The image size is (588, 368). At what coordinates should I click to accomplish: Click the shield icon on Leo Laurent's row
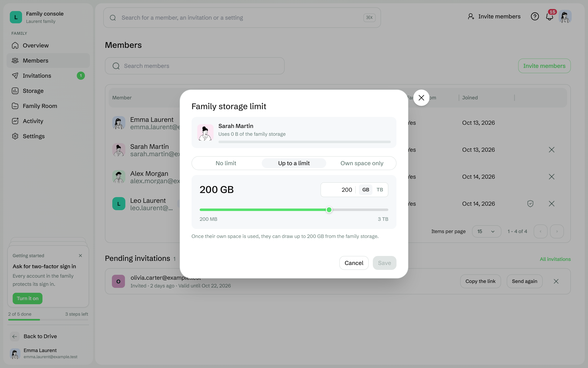click(x=530, y=204)
